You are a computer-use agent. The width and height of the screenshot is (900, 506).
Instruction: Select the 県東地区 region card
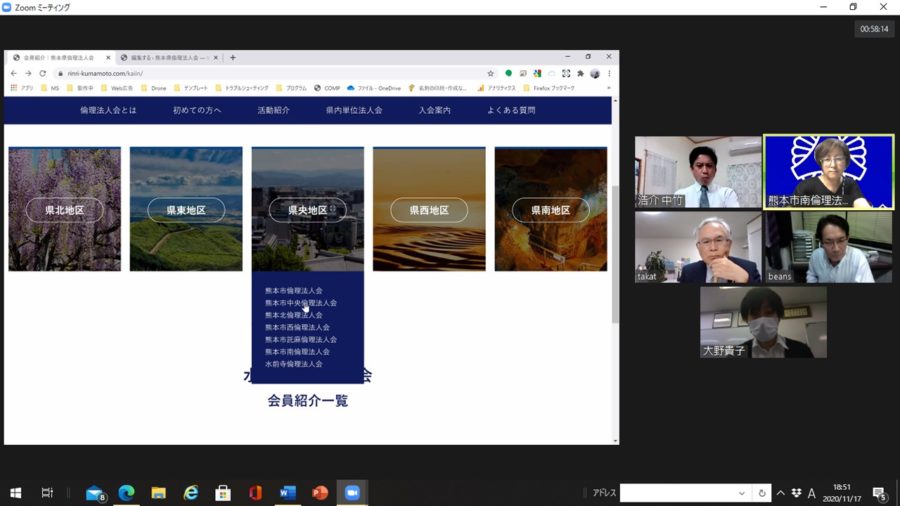[186, 209]
